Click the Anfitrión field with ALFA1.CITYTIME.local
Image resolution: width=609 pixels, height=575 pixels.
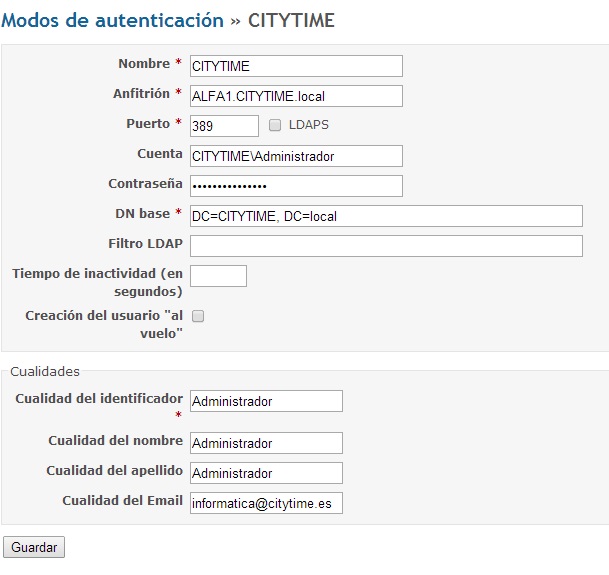(x=296, y=96)
